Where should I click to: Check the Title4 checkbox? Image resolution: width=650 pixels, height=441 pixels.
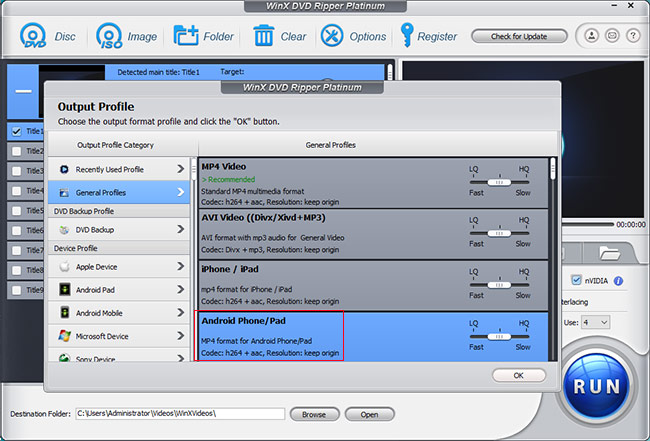pyautogui.click(x=17, y=191)
